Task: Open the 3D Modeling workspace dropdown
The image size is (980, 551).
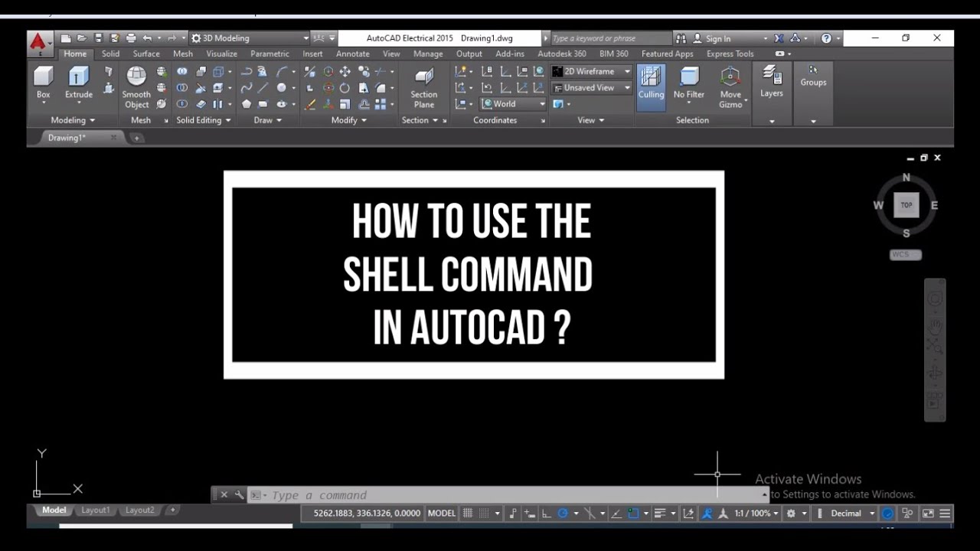Action: (250, 38)
